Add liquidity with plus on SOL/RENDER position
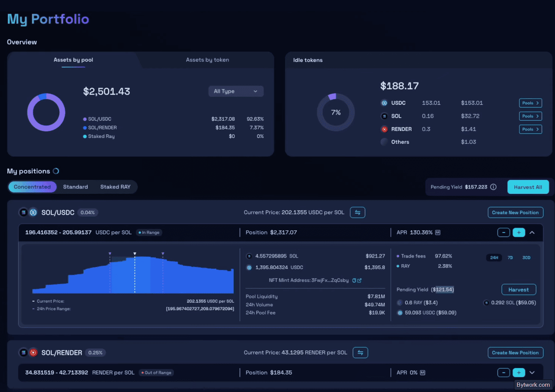The height and width of the screenshot is (392, 555). click(519, 373)
